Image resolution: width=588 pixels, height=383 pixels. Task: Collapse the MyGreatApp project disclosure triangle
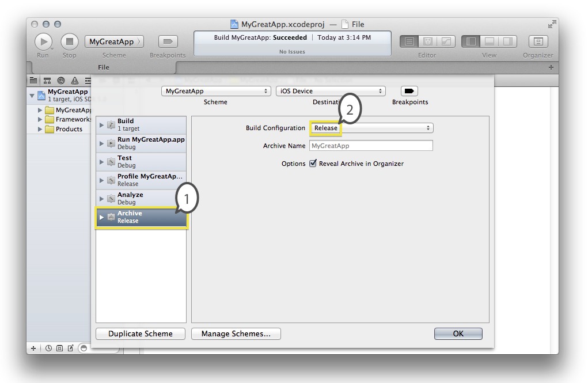[32, 96]
